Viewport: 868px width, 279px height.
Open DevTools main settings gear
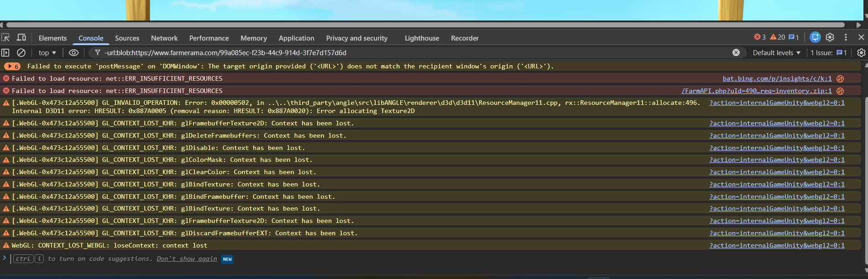830,37
